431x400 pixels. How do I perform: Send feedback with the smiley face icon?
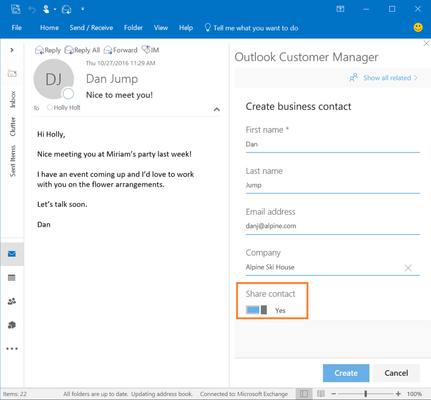tap(418, 27)
